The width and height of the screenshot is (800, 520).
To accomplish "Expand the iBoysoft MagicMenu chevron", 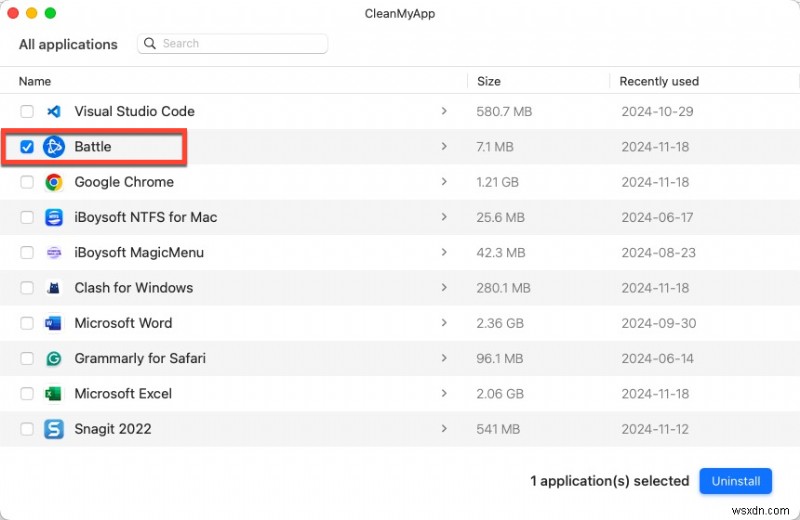I will click(444, 252).
